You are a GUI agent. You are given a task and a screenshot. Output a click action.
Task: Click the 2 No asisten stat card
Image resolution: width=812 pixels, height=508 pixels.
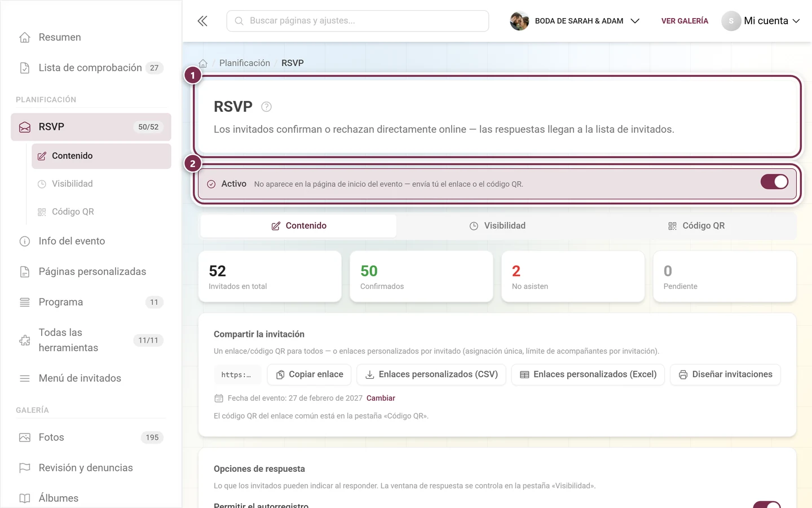pyautogui.click(x=573, y=277)
